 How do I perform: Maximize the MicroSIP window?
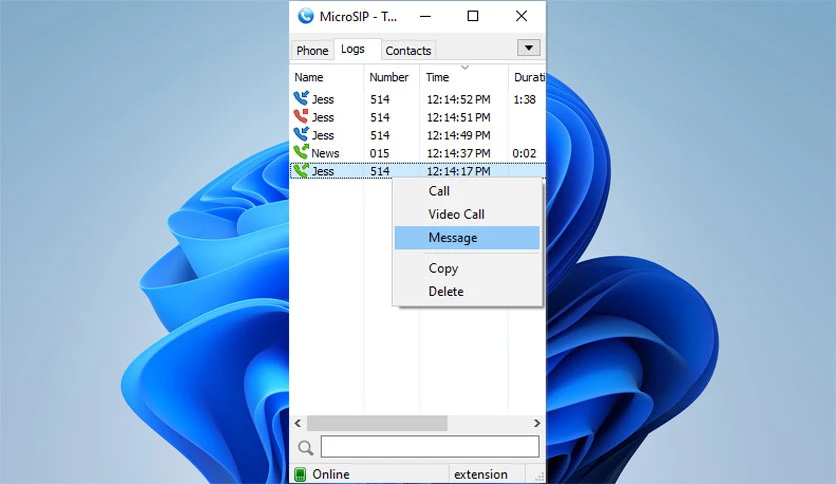[472, 17]
